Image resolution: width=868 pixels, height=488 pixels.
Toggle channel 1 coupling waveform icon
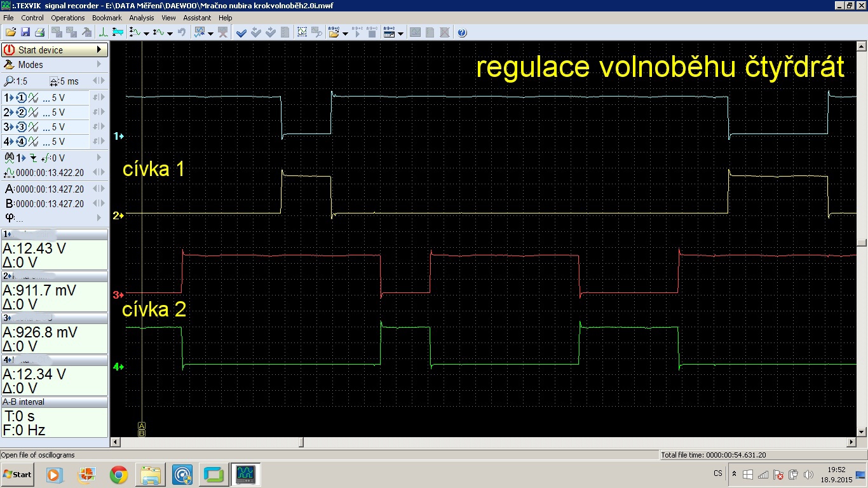click(x=34, y=98)
